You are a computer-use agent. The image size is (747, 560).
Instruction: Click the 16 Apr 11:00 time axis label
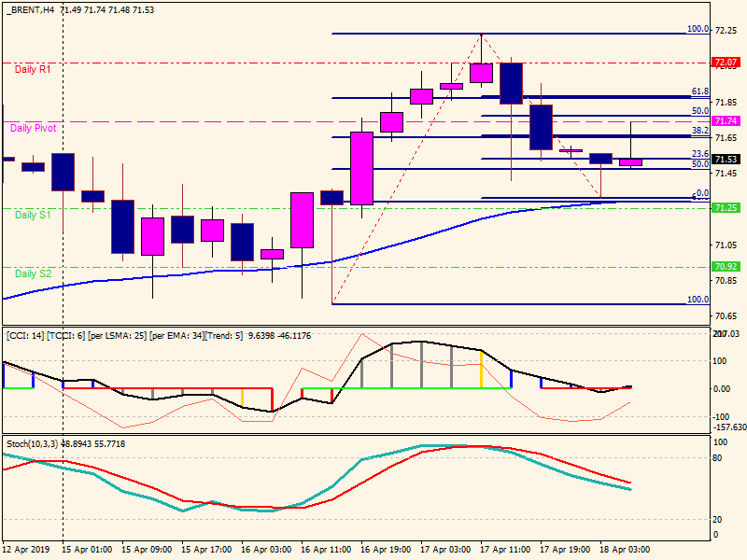pyautogui.click(x=325, y=550)
